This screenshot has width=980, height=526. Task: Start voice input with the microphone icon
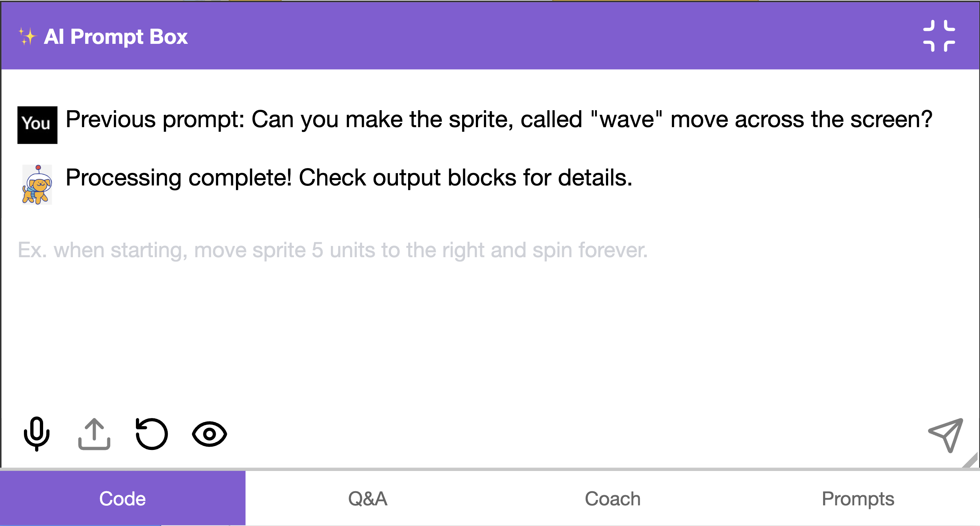click(x=37, y=434)
